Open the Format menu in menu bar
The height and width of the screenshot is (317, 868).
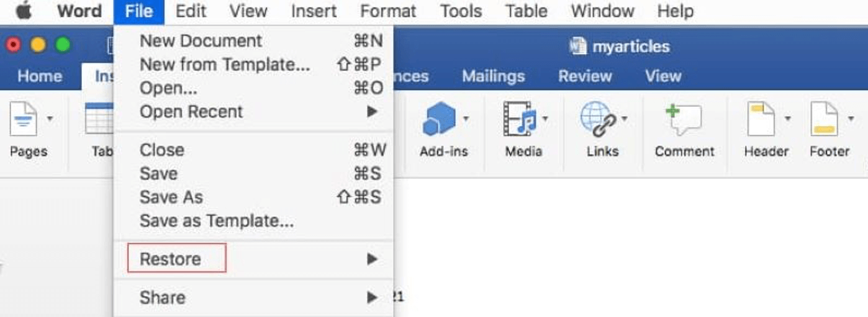388,11
